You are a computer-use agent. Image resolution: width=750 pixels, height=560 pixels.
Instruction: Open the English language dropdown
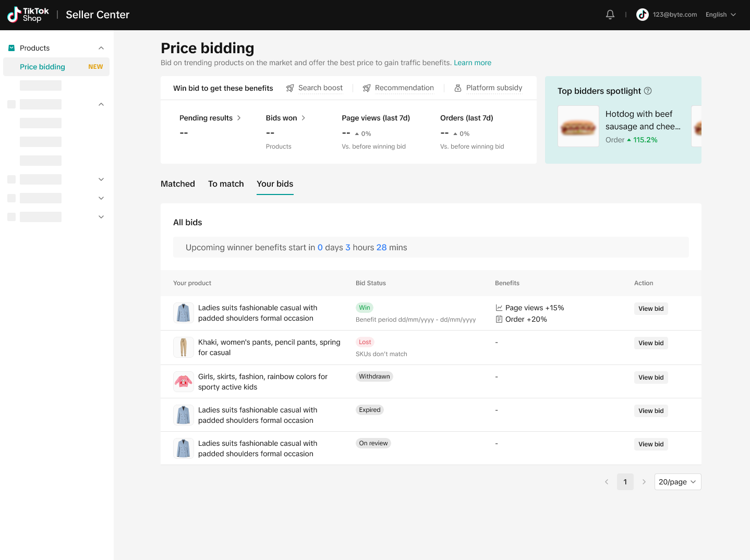click(x=720, y=15)
